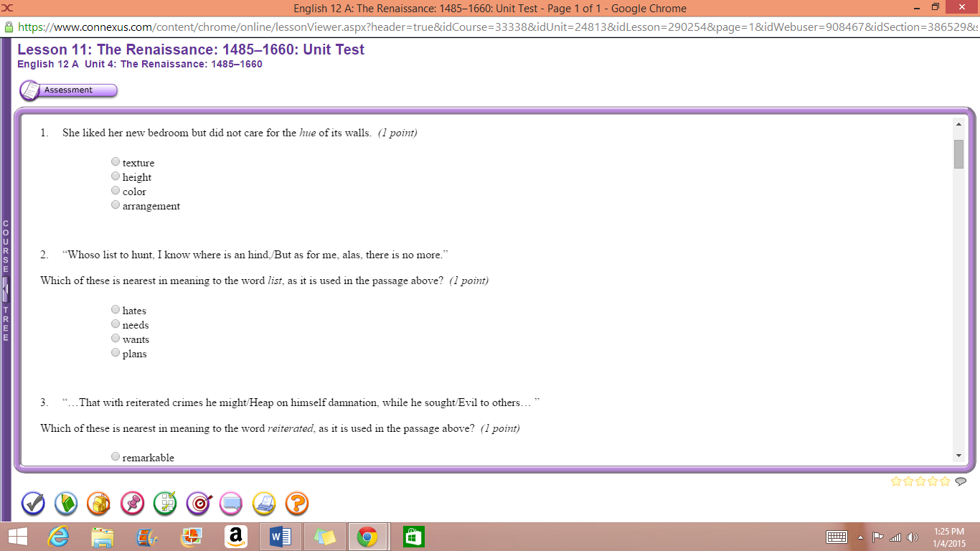Open the checklist icon in bottom toolbar
The image size is (980, 551).
(165, 504)
